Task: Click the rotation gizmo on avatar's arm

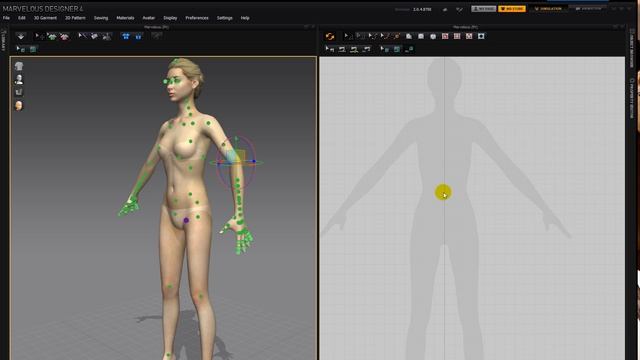Action: click(x=236, y=162)
